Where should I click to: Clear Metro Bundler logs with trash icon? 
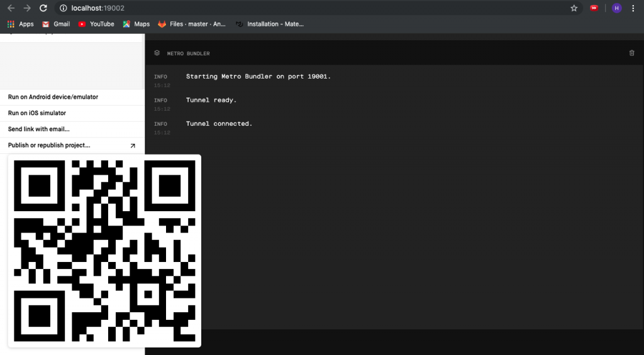tap(631, 53)
